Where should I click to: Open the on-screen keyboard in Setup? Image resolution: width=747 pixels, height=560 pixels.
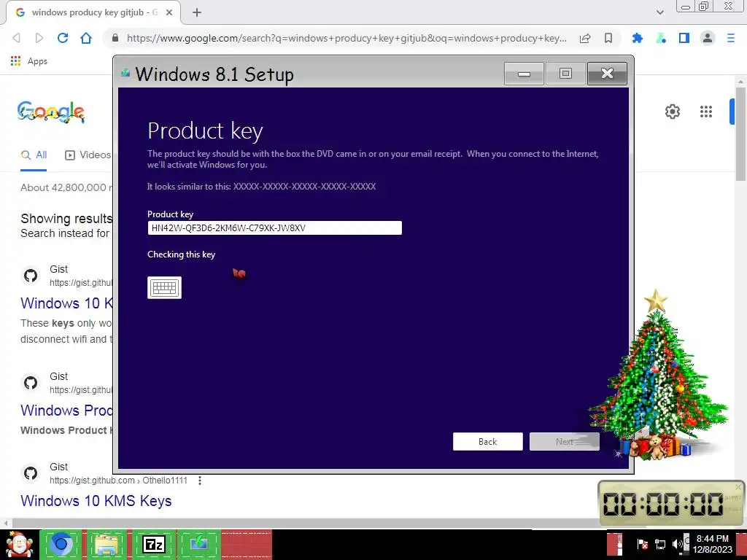point(164,287)
